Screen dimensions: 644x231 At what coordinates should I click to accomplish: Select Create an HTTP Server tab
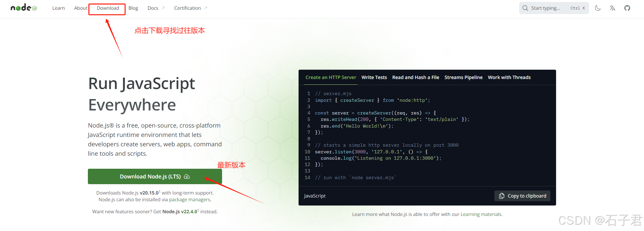(x=331, y=77)
